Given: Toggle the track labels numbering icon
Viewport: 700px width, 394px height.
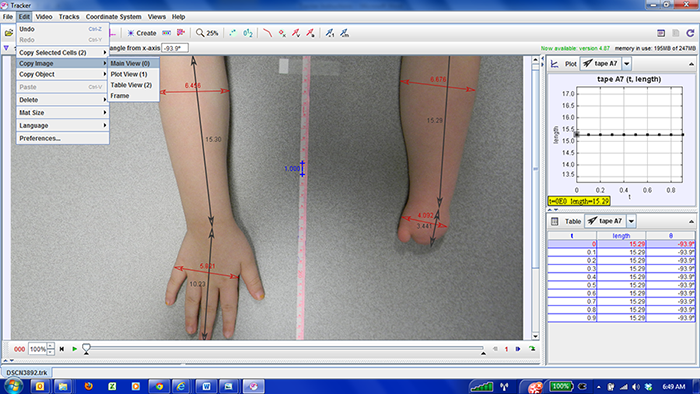Looking at the screenshot, I should (248, 33).
